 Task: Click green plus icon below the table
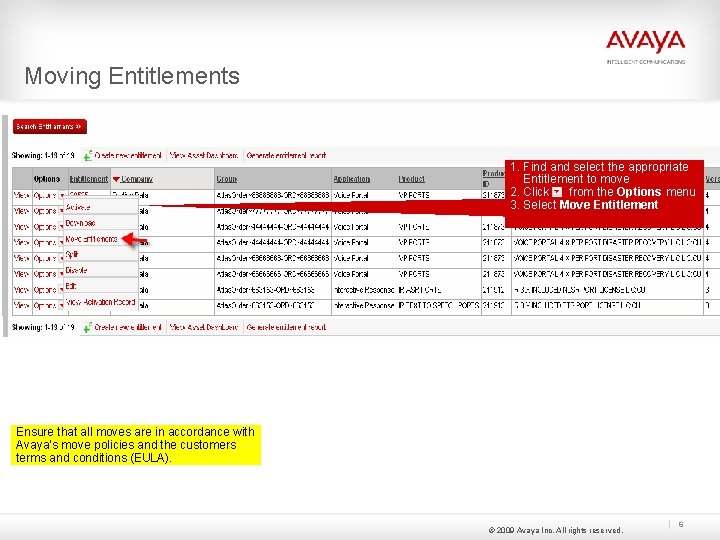[88, 327]
